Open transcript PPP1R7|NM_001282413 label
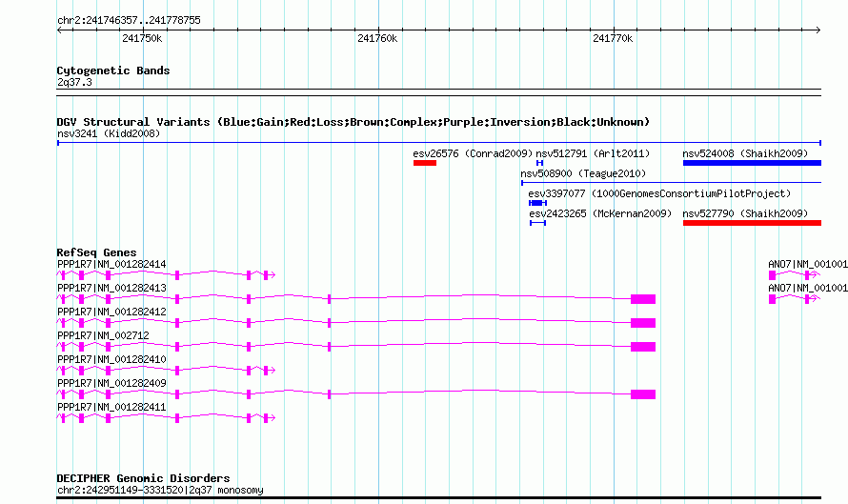 click(111, 289)
